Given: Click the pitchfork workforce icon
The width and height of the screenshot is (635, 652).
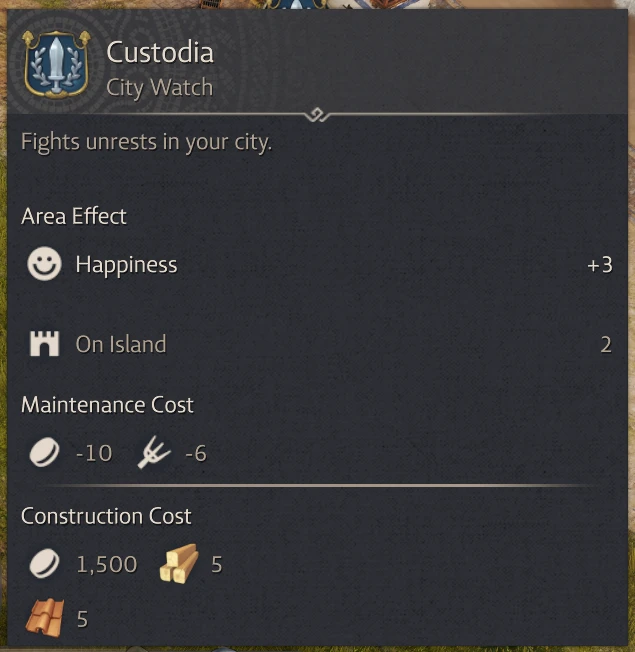Looking at the screenshot, I should point(154,453).
